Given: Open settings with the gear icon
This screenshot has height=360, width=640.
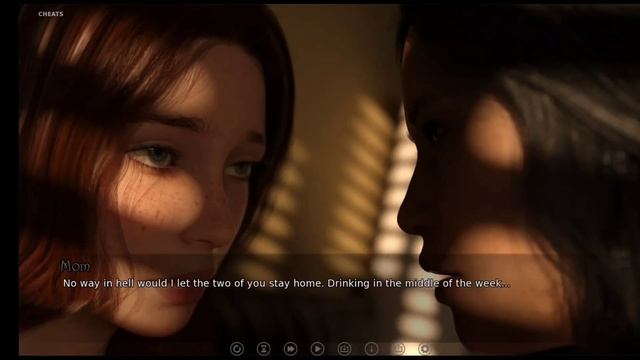Looking at the screenshot, I should [425, 349].
